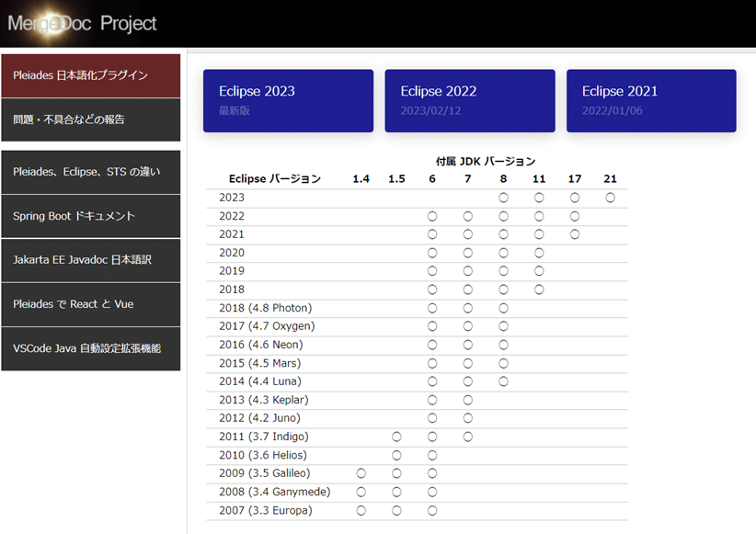Click 2007 (3.3 Europa) circle under JDK 6

coord(432,510)
